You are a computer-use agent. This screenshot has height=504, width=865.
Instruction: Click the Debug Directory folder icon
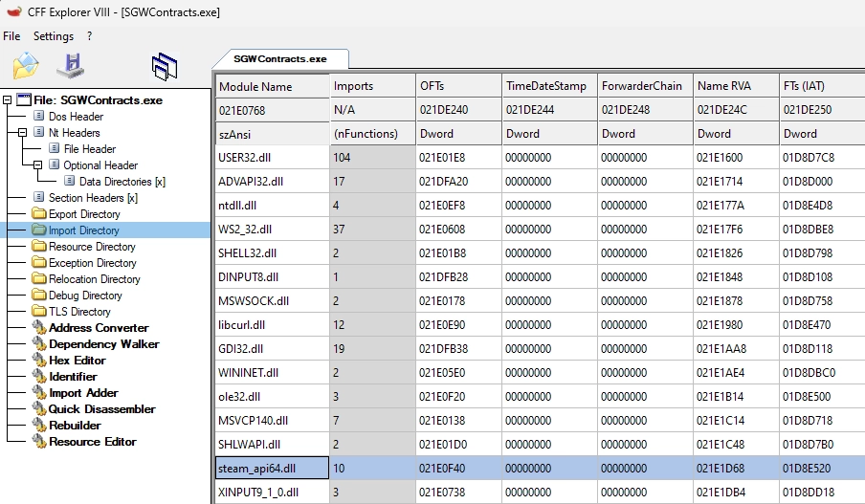coord(39,295)
